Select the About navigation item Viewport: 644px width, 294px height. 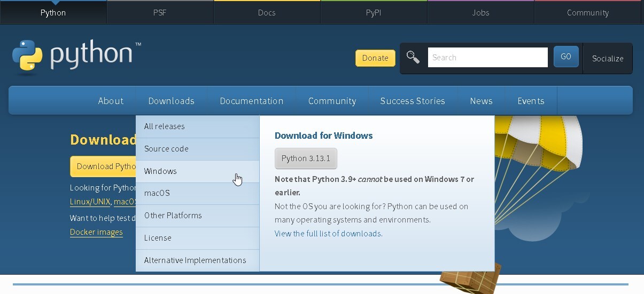tap(111, 101)
